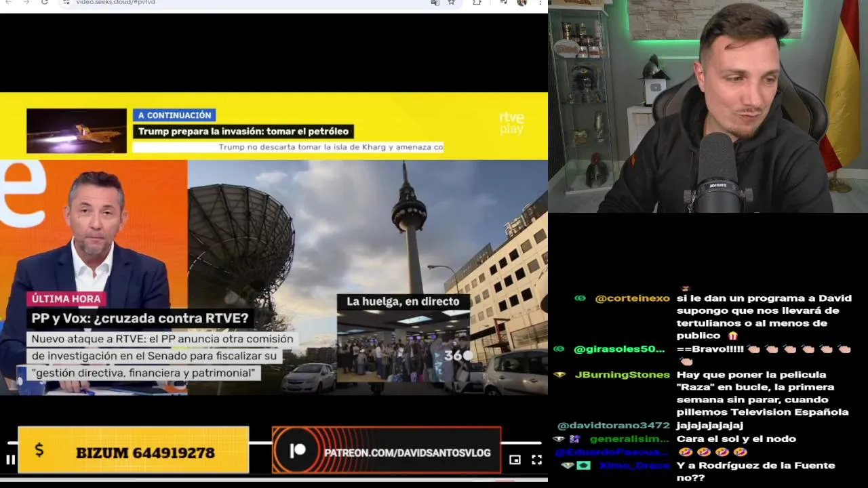This screenshot has width=868, height=488.
Task: Click the streamer webcam feed
Action: [x=708, y=106]
